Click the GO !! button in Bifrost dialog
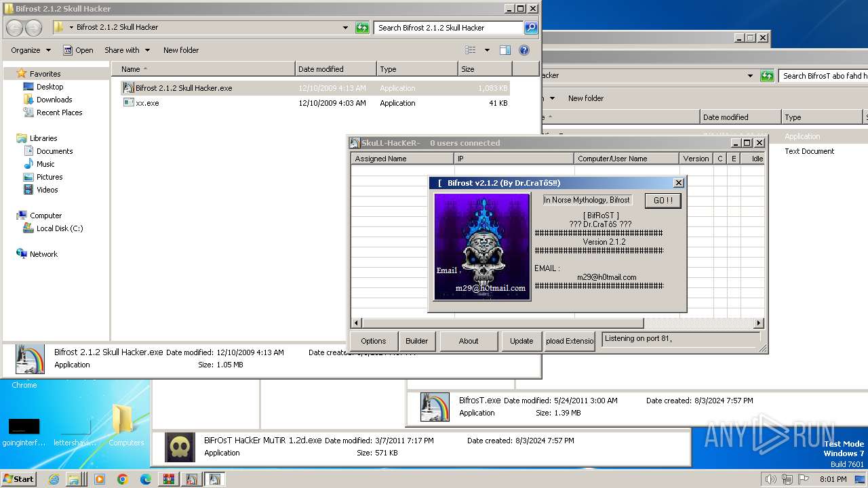 [663, 201]
